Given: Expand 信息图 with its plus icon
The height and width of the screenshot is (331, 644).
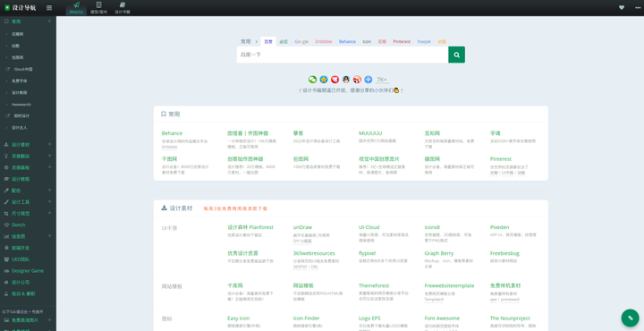Looking at the screenshot, I should (50, 236).
